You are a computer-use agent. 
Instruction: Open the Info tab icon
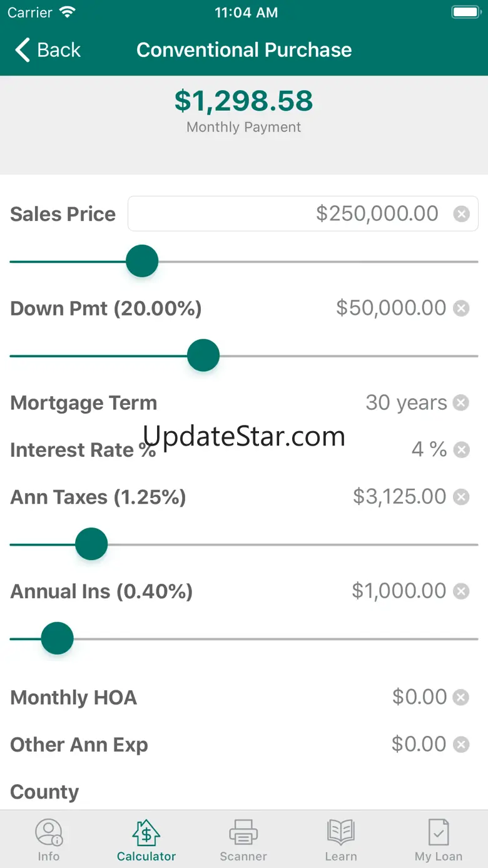(x=48, y=833)
